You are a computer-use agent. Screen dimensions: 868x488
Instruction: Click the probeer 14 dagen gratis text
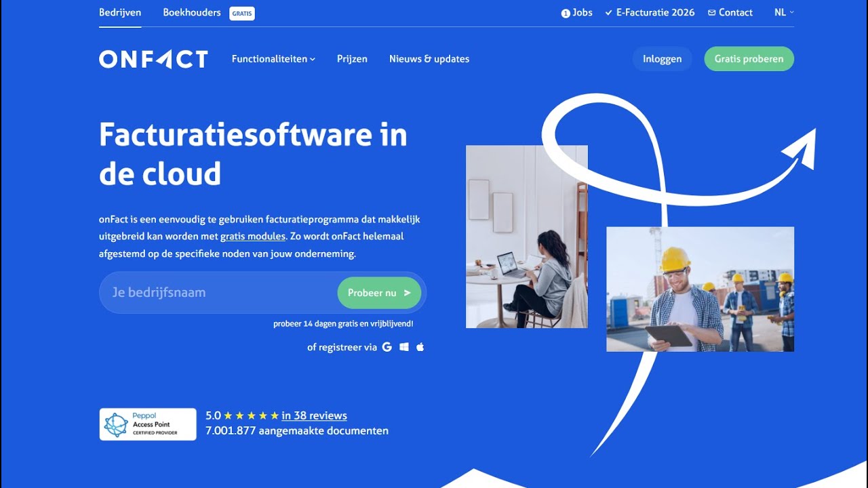point(343,324)
